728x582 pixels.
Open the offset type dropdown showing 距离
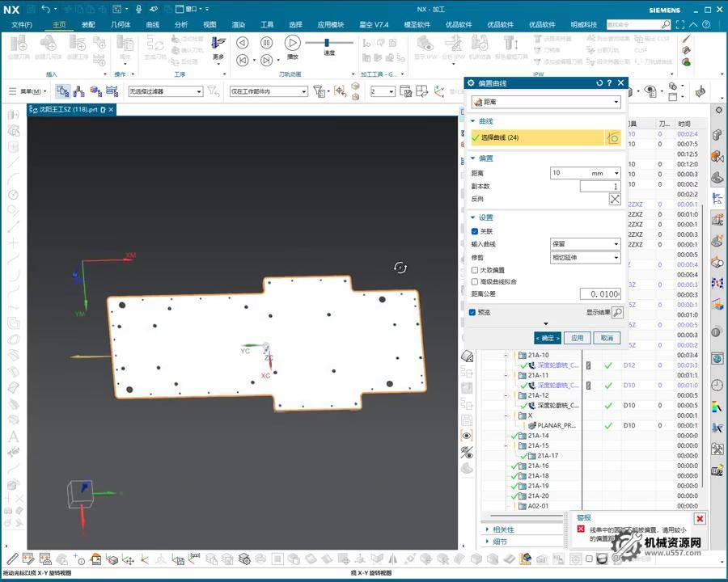click(x=546, y=103)
